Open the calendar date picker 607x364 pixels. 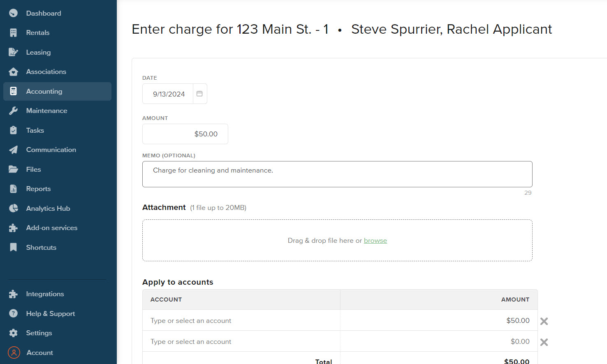tap(200, 94)
